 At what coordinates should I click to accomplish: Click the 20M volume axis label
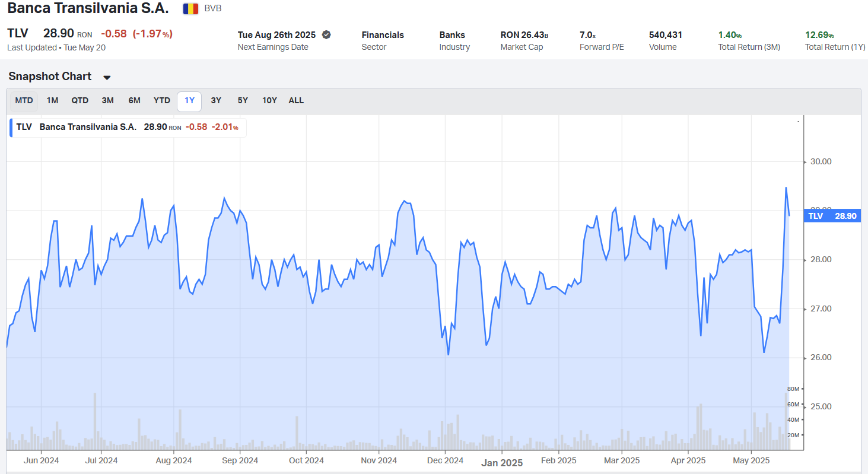click(x=793, y=435)
